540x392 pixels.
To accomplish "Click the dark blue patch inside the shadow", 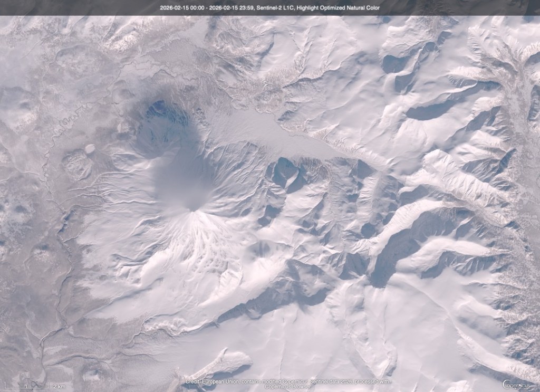I will tap(157, 109).
